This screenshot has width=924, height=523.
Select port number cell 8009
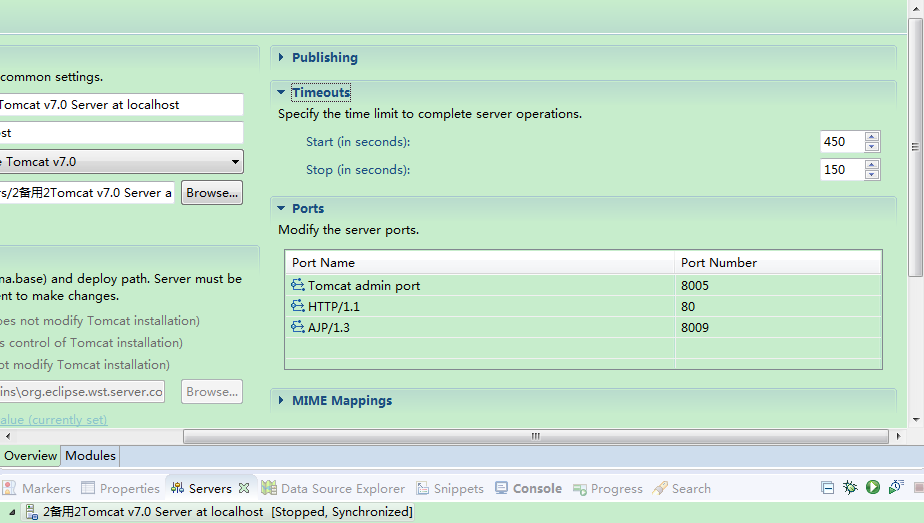pyautogui.click(x=778, y=327)
